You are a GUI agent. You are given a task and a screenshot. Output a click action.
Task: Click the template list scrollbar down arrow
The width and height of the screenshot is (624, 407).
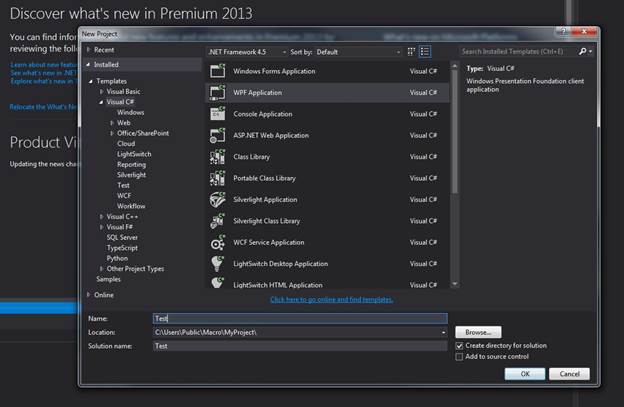coord(454,284)
